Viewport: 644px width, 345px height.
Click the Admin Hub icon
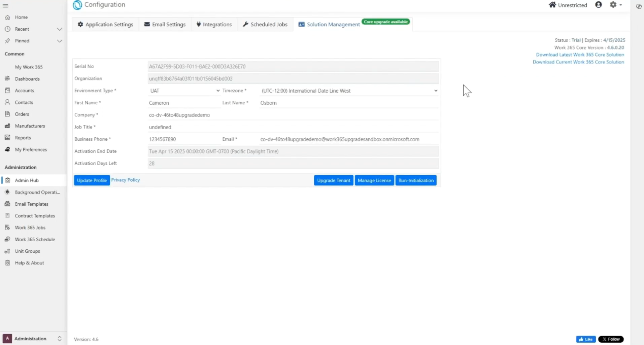(7, 180)
